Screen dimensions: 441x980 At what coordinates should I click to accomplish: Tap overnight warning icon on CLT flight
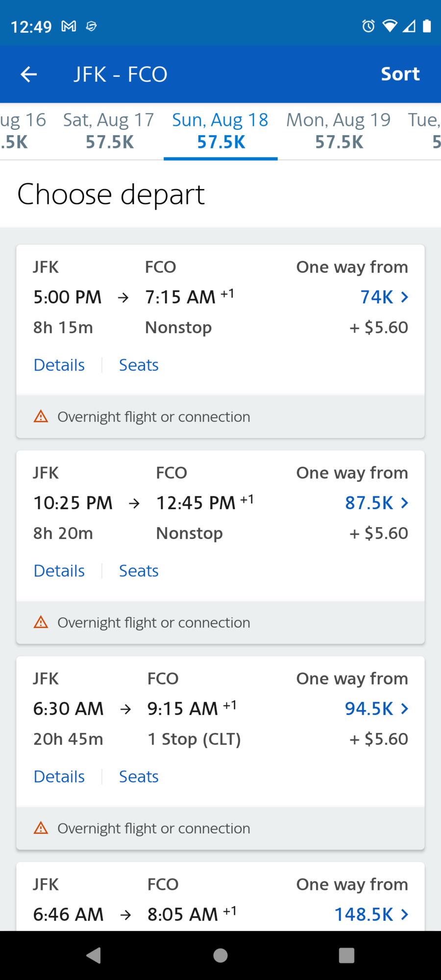pyautogui.click(x=41, y=828)
